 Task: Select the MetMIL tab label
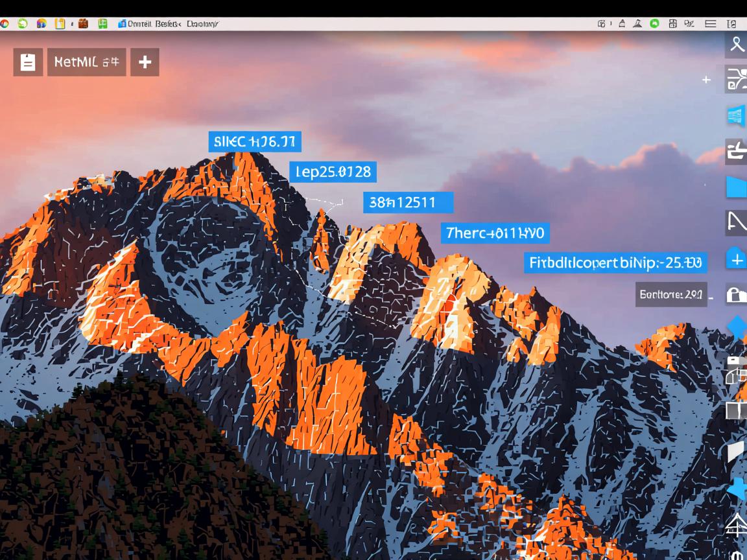(86, 62)
